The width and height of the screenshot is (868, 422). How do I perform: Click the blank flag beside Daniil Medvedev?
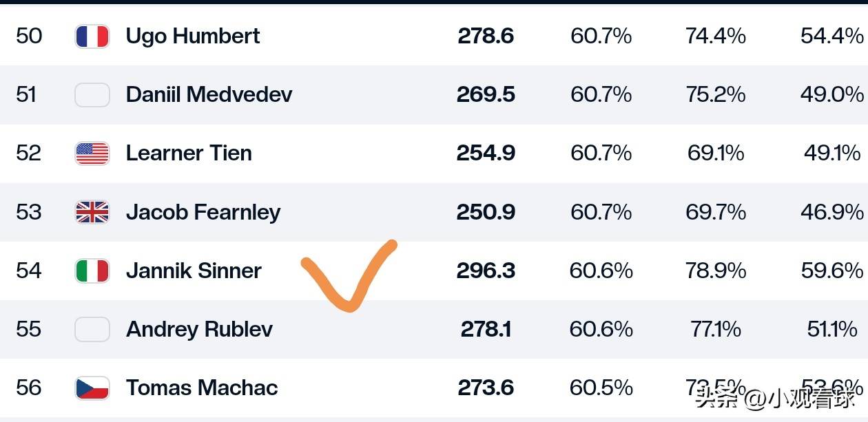(92, 94)
